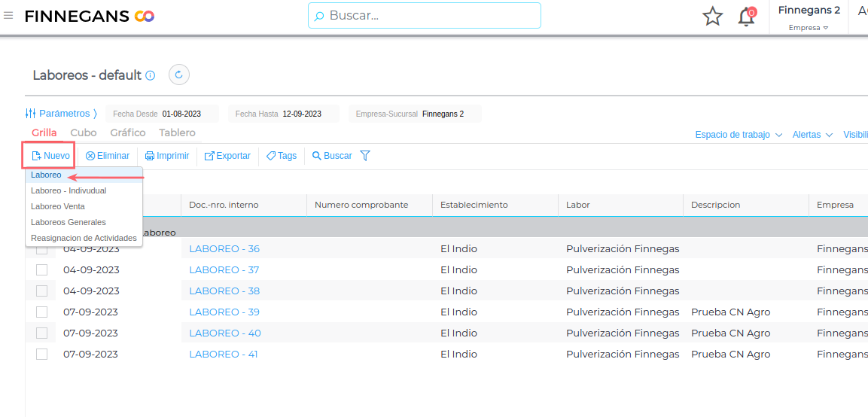Click Eliminar in the toolbar
The height and width of the screenshot is (417, 868).
pos(108,156)
